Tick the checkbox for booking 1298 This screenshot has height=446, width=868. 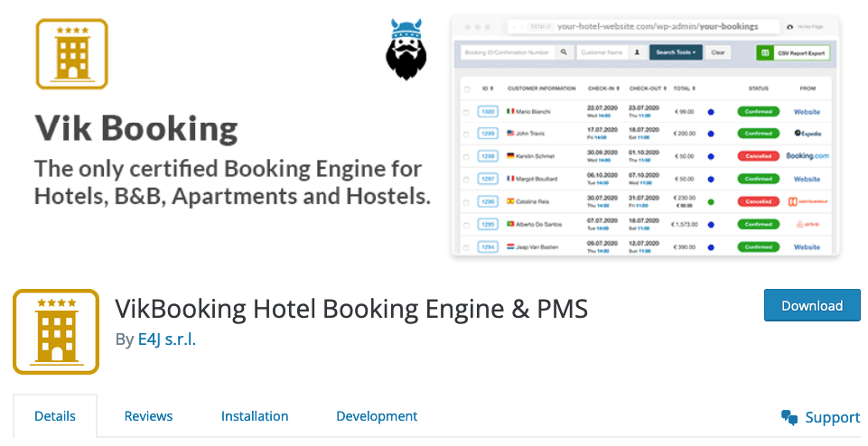(x=466, y=157)
